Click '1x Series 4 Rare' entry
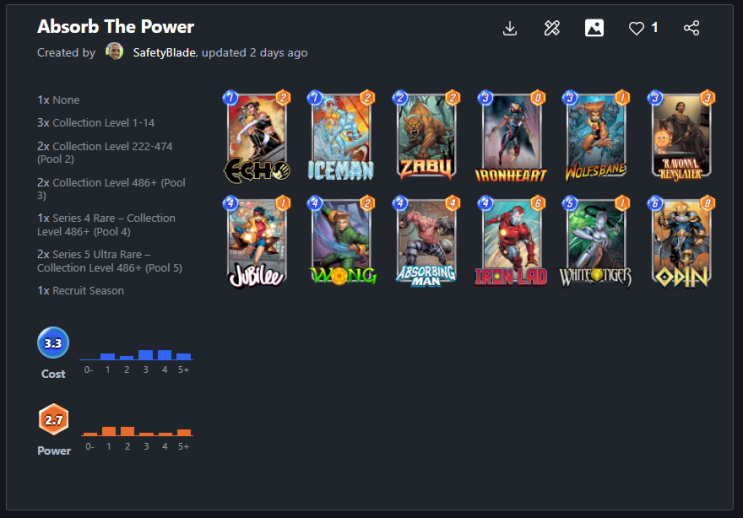This screenshot has height=518, width=743. pos(106,225)
